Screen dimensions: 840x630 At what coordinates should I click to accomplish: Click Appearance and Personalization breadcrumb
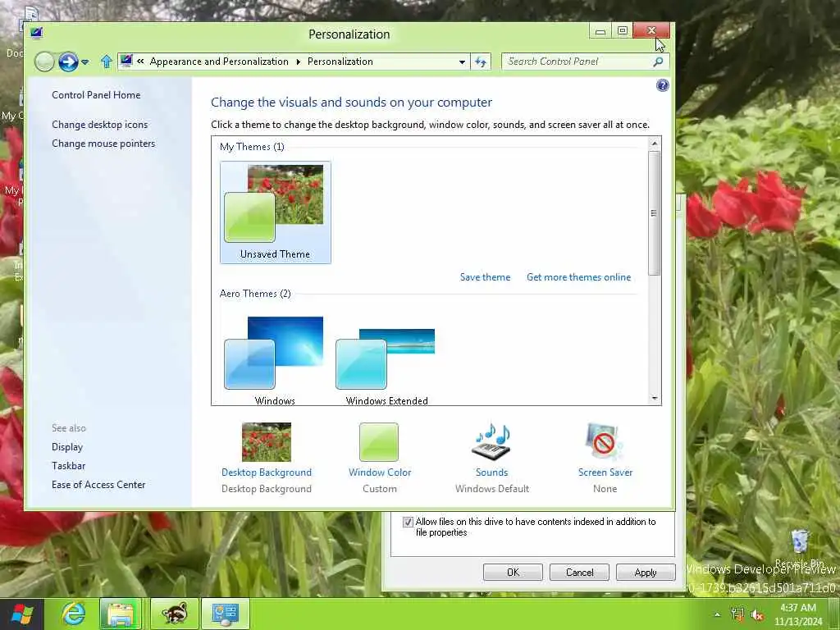219,62
